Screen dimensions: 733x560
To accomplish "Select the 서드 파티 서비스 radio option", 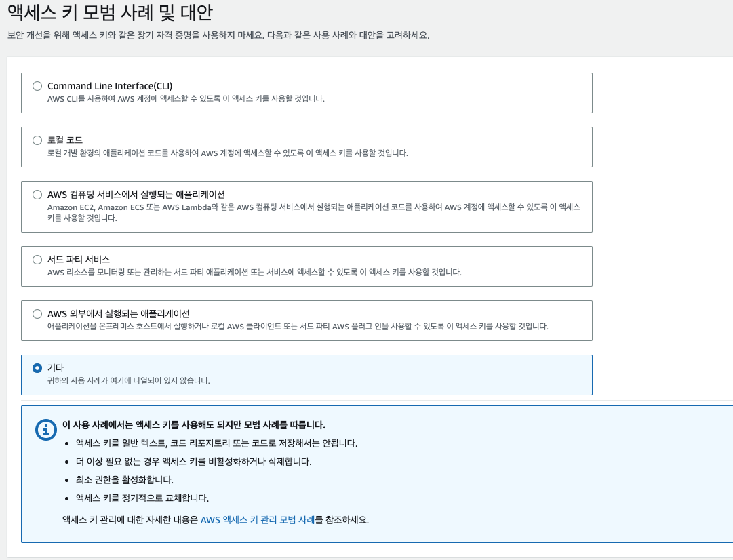I will point(37,260).
